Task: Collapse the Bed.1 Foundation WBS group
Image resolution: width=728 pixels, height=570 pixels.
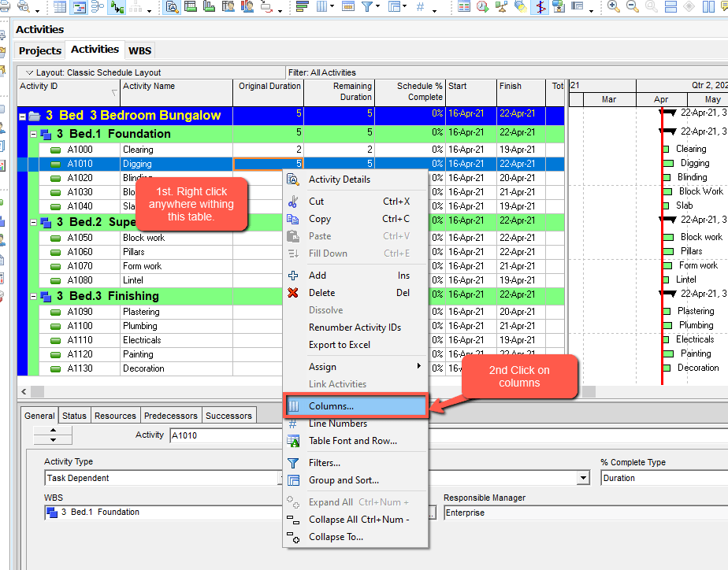Action: (34, 135)
